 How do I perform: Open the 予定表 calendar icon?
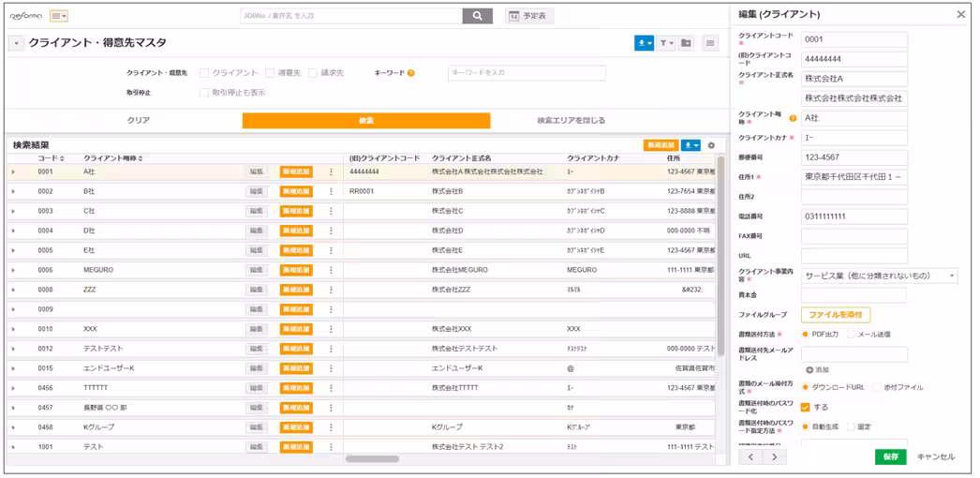514,16
